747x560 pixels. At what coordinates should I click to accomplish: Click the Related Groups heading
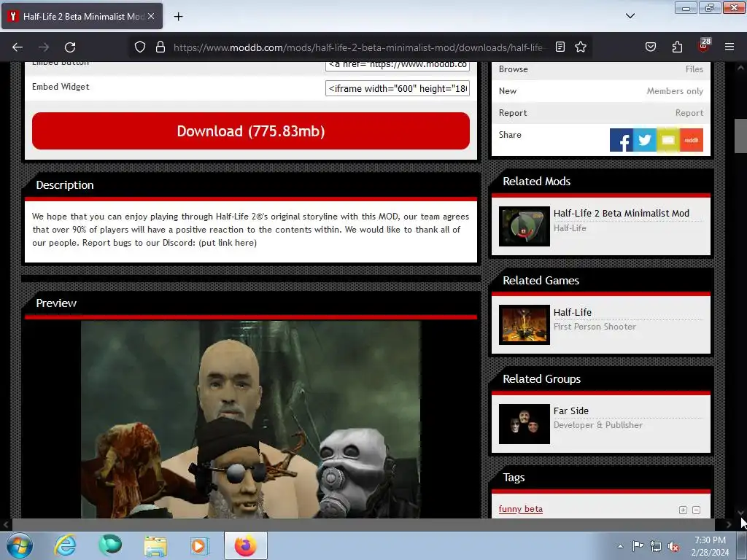(542, 379)
